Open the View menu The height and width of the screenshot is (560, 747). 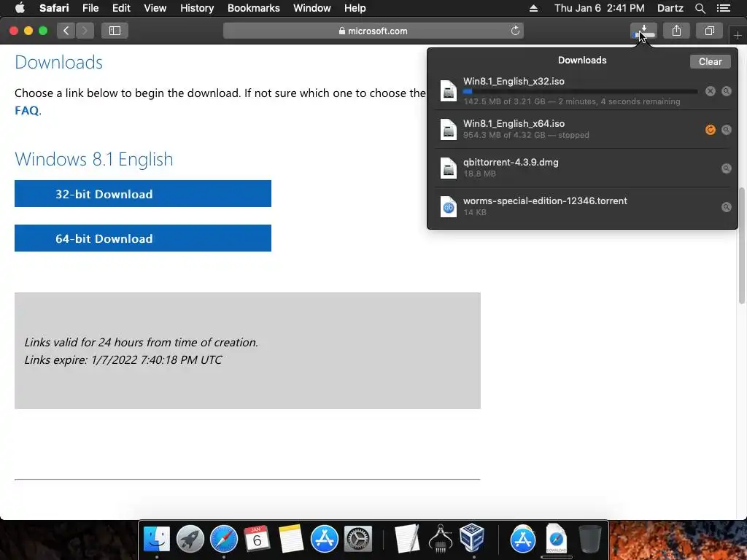pos(155,8)
